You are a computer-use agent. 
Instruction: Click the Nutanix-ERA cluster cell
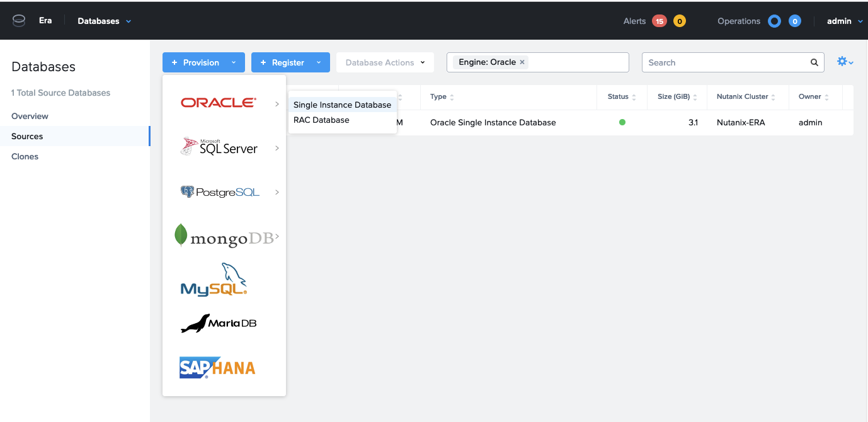pos(741,122)
